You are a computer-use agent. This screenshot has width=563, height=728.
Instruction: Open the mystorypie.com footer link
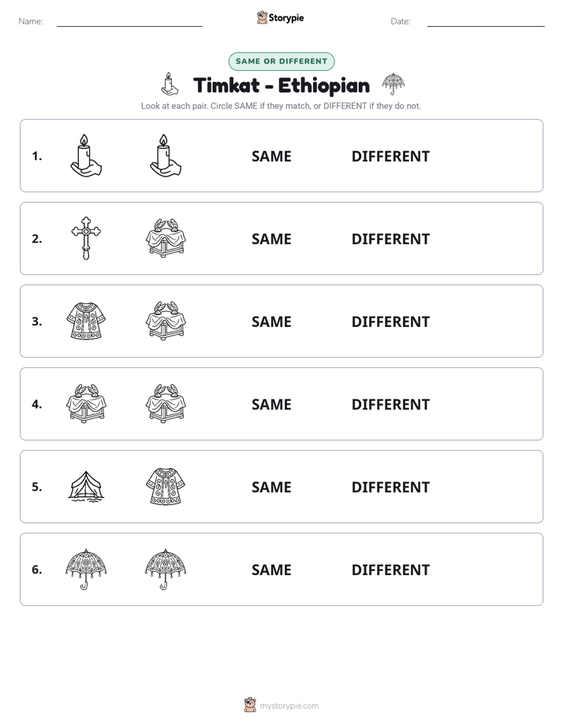[x=289, y=706]
